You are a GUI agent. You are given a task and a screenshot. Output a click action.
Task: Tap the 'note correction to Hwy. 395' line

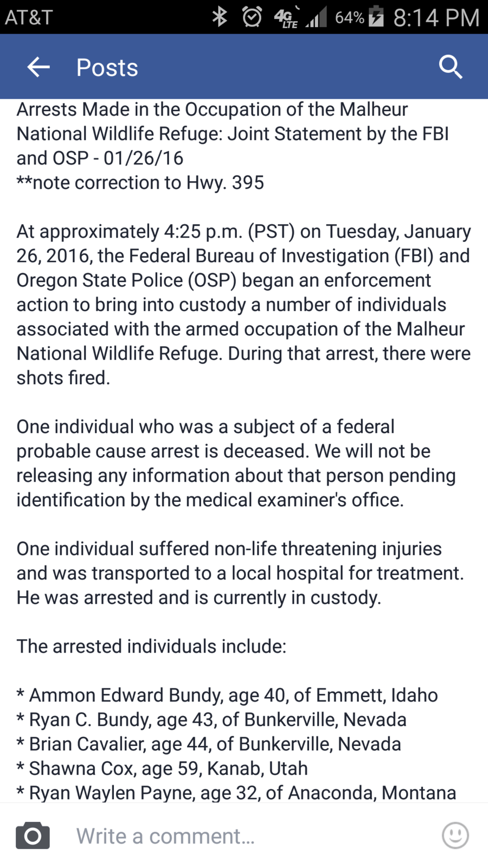coord(141,183)
